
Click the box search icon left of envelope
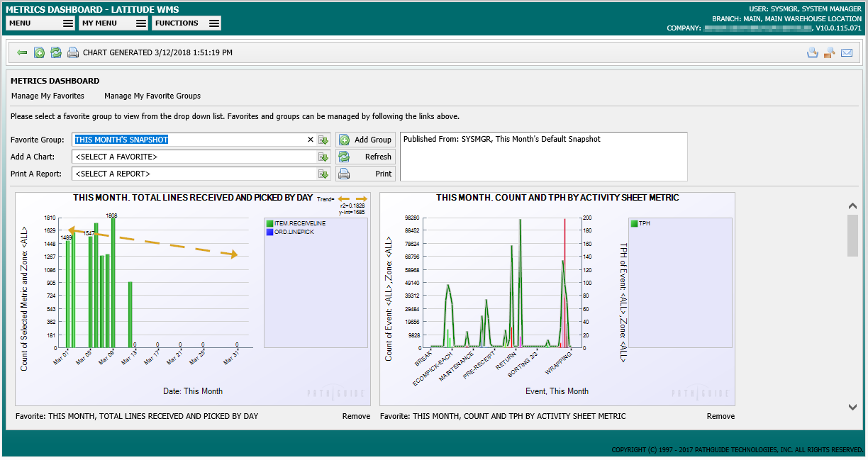829,52
